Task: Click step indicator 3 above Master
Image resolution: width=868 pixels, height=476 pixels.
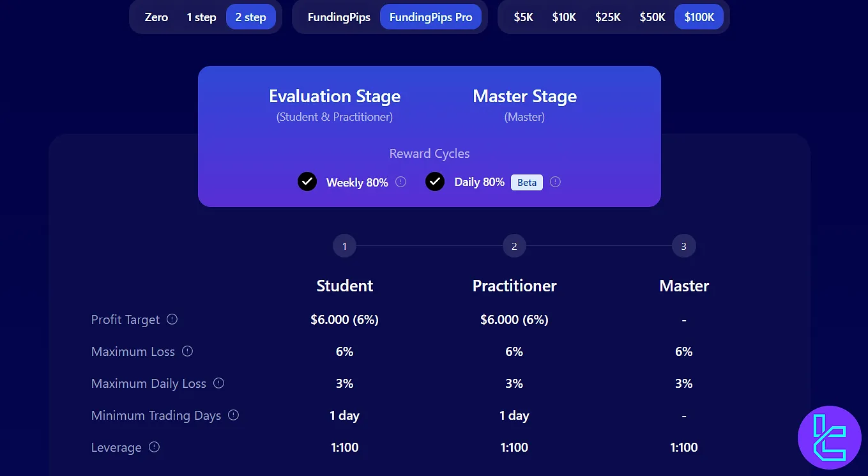Action: click(x=683, y=245)
